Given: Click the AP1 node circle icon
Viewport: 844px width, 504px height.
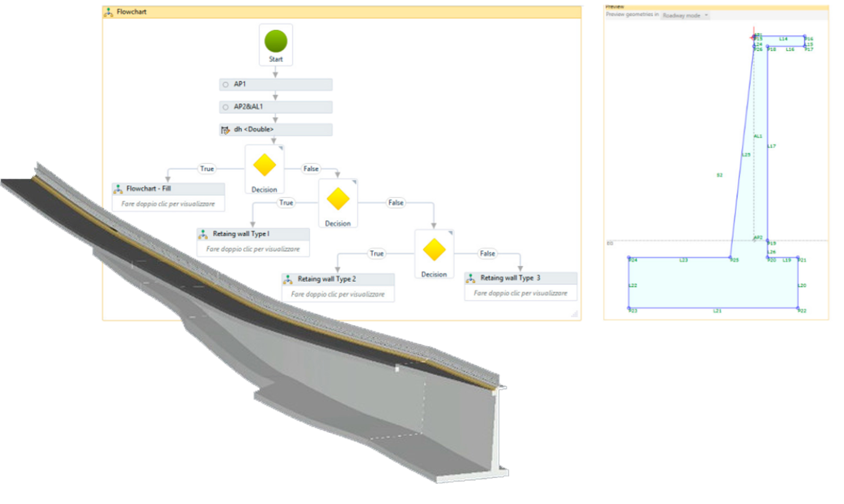Looking at the screenshot, I should pyautogui.click(x=226, y=85).
